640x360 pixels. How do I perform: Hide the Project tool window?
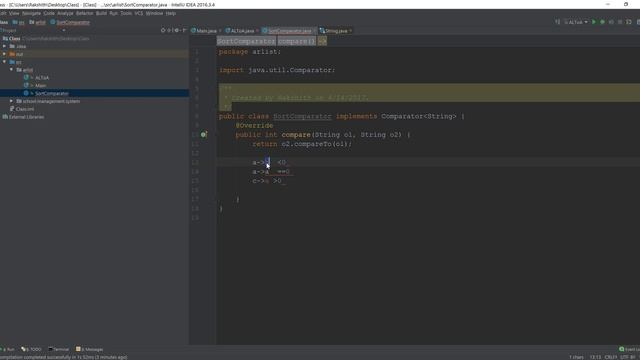(184, 30)
